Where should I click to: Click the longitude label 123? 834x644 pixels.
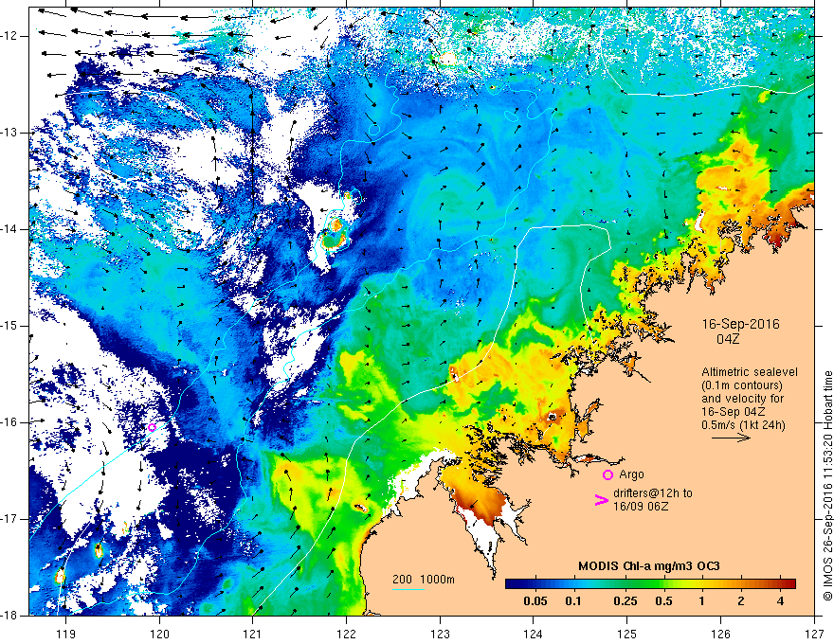coord(440,634)
